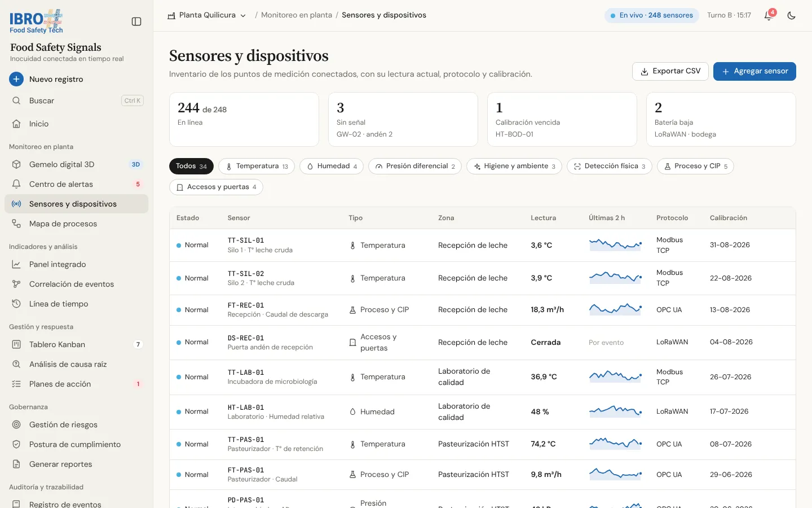Export the sensor list as CSV
The image size is (812, 508).
click(x=670, y=71)
